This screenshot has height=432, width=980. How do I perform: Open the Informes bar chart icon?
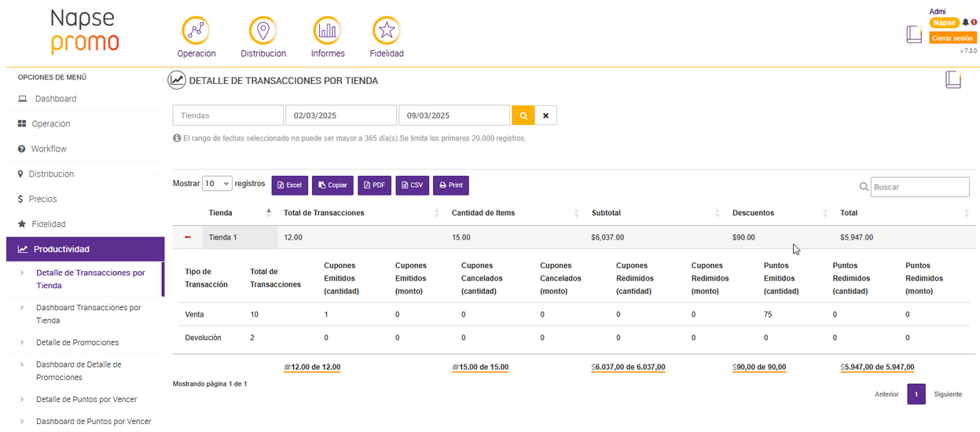pyautogui.click(x=327, y=31)
